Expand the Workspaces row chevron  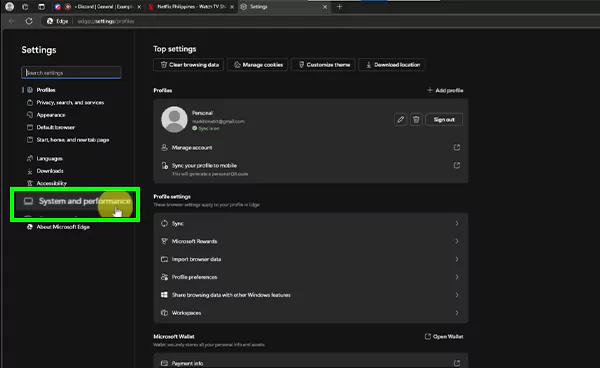coord(457,313)
